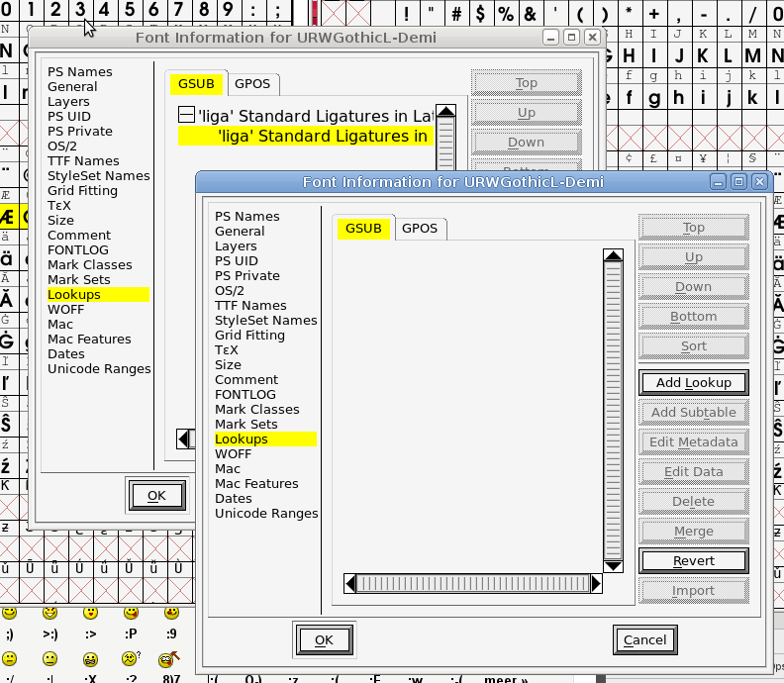Open General section in front window
This screenshot has height=683, width=784.
click(240, 232)
